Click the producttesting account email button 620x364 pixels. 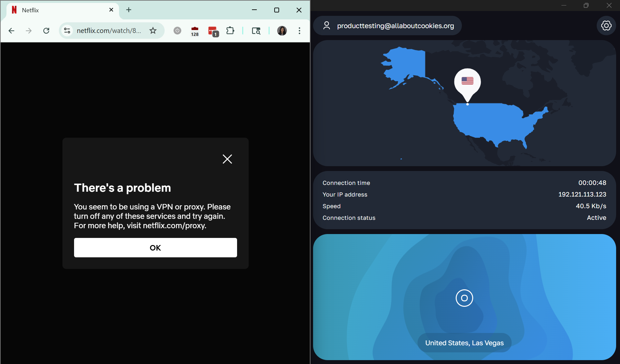pos(387,26)
